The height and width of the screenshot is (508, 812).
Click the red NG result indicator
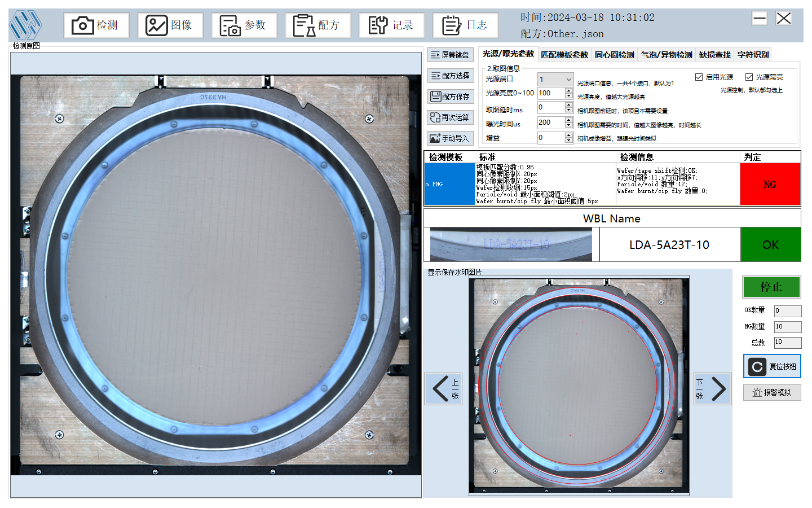pos(770,185)
